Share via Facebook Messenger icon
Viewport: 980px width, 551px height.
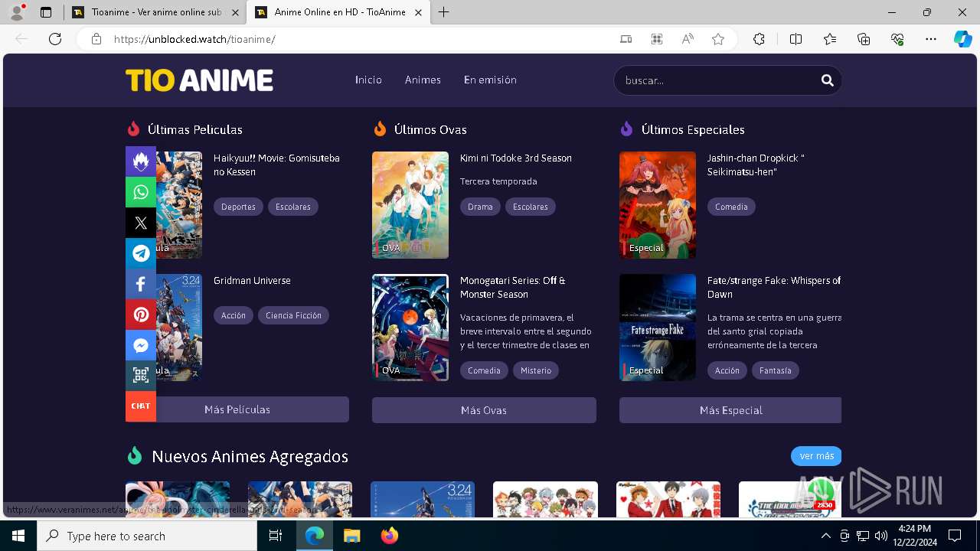coord(141,345)
